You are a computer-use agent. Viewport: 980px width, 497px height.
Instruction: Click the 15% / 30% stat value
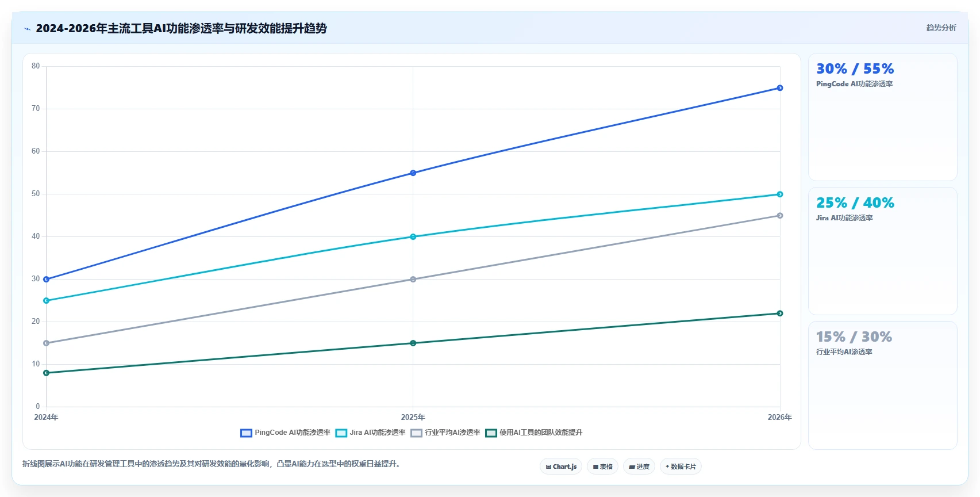tap(854, 337)
